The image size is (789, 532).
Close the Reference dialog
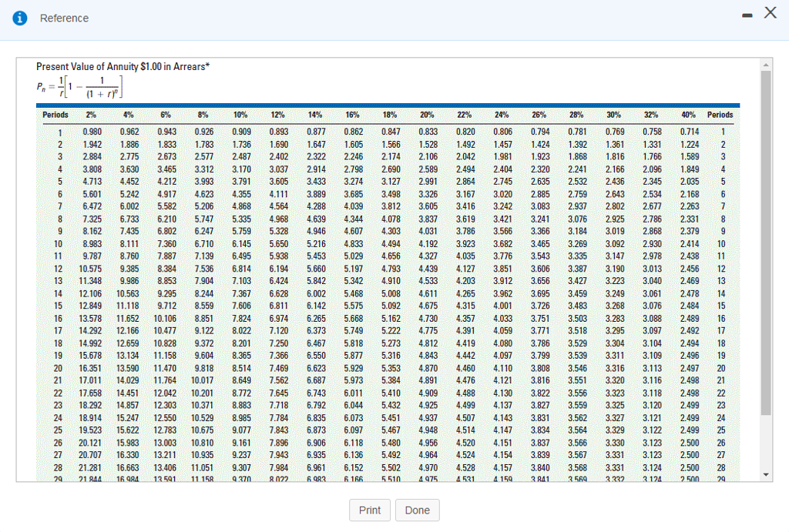769,12
